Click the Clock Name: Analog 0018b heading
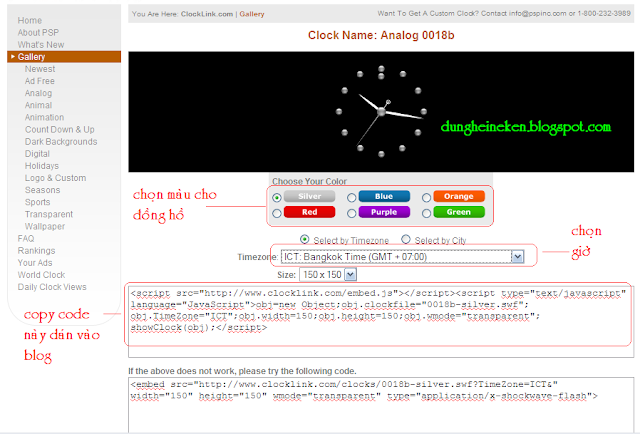640x434 pixels. click(x=381, y=36)
